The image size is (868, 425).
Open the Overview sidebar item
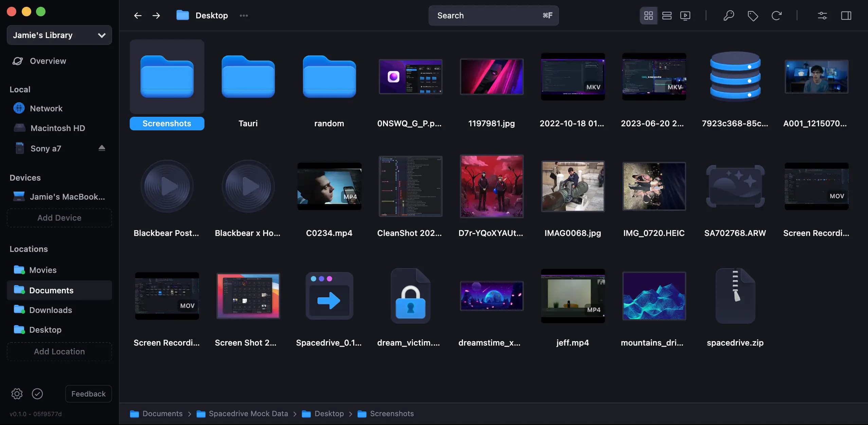[48, 61]
